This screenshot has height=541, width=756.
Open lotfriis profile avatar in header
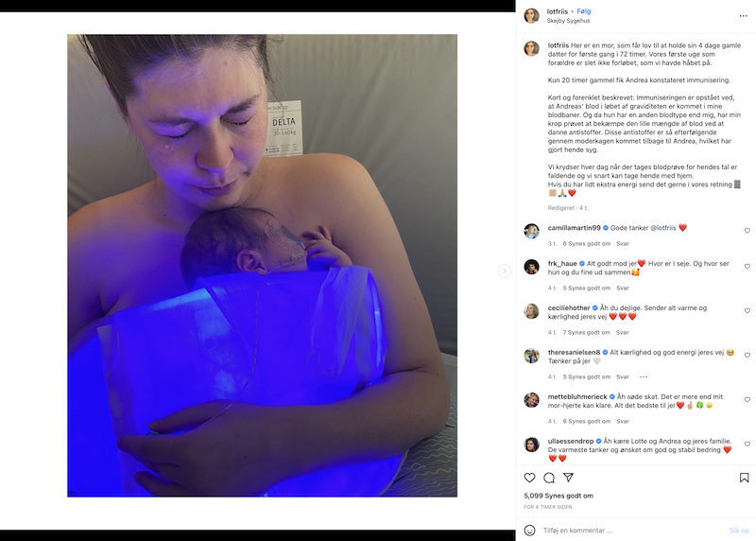tap(531, 16)
